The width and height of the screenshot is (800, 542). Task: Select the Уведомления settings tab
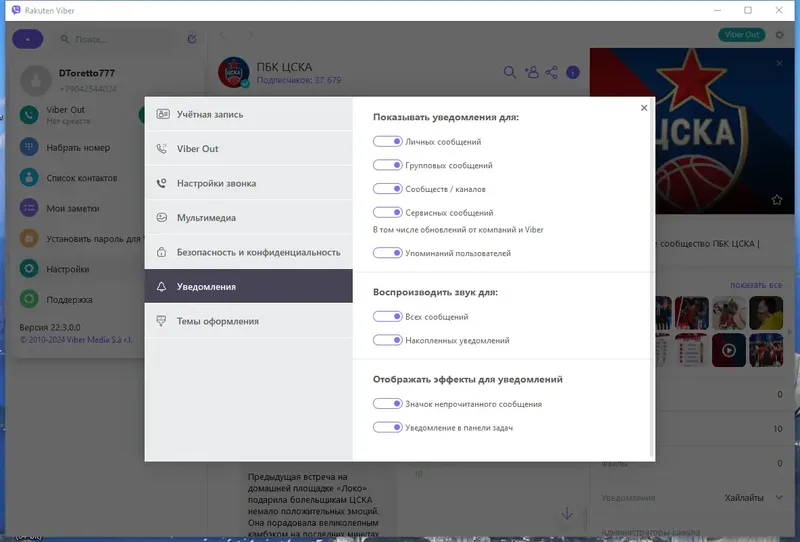248,286
